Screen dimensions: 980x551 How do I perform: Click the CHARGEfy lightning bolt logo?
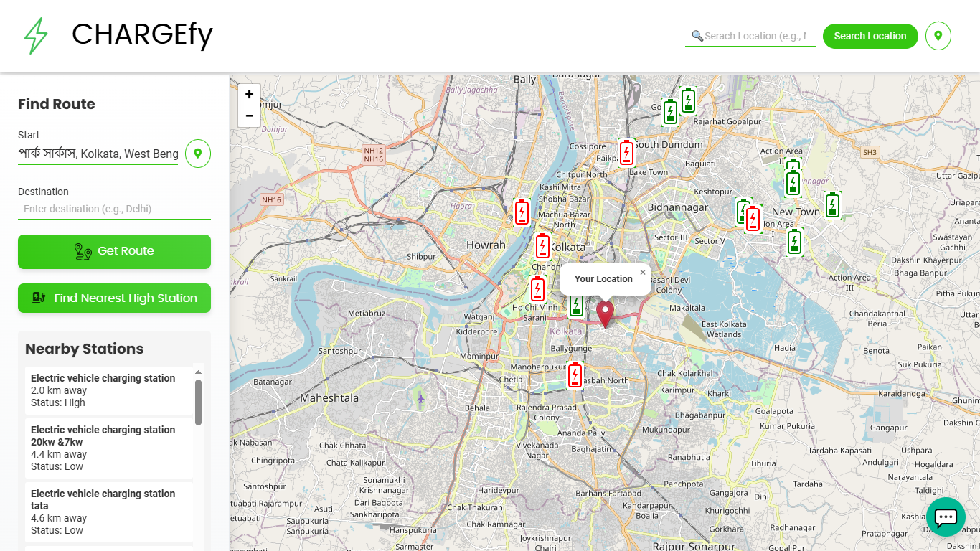(36, 36)
